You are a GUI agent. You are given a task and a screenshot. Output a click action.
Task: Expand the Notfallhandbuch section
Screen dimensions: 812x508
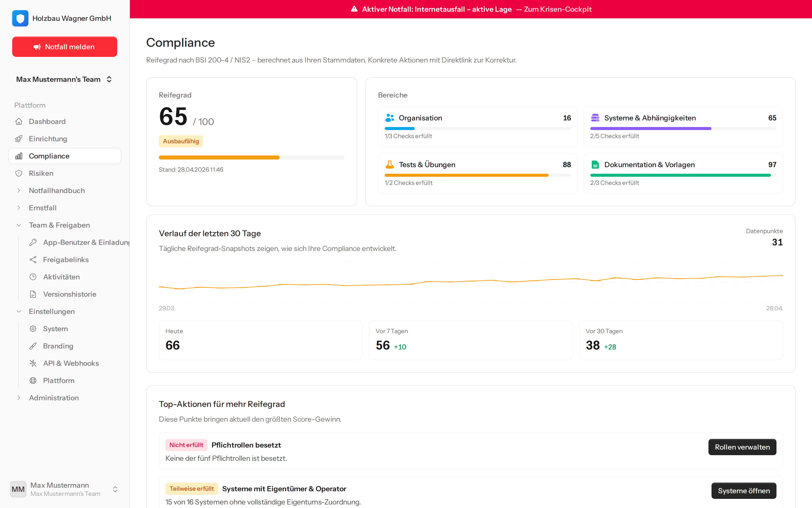tap(65, 190)
